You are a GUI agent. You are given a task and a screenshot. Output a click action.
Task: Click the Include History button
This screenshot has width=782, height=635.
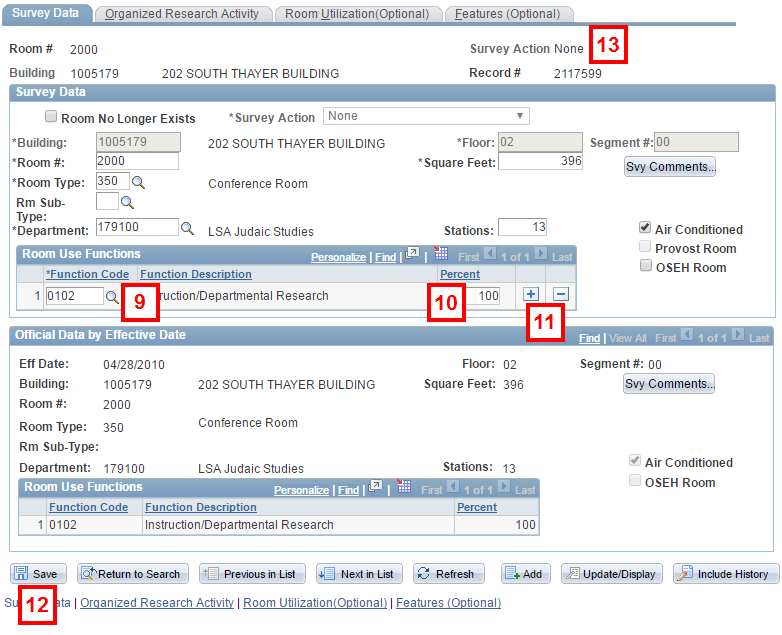(726, 574)
